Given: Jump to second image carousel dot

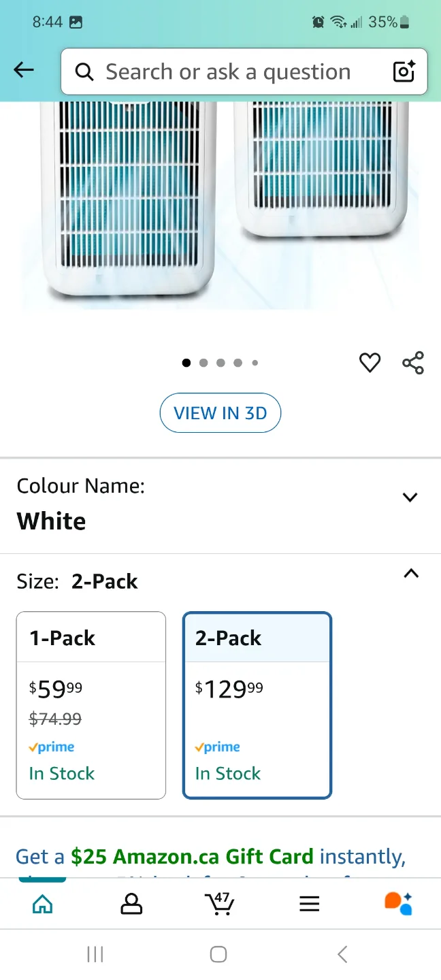Looking at the screenshot, I should [203, 363].
